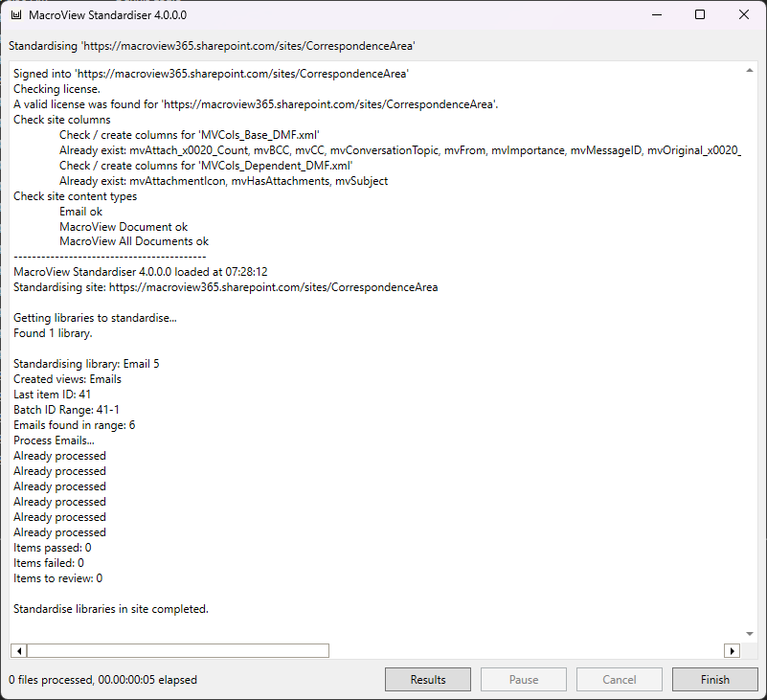Click the vertical scrollbar down arrow
This screenshot has height=700, width=767.
tap(750, 634)
